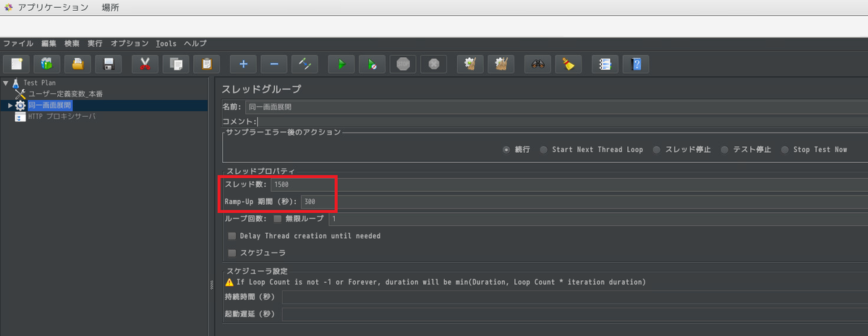Select Test Plan in the tree
The width and height of the screenshot is (868, 336).
(x=39, y=83)
